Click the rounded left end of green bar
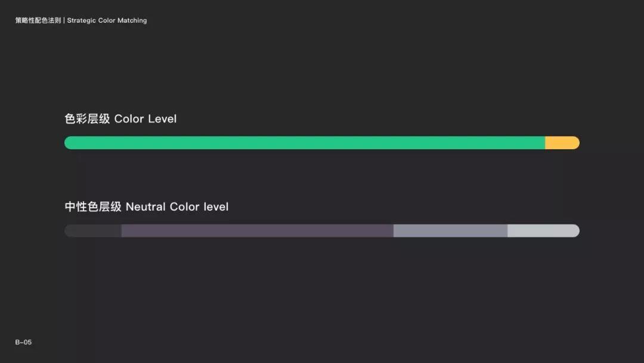The image size is (644, 363). (x=68, y=143)
